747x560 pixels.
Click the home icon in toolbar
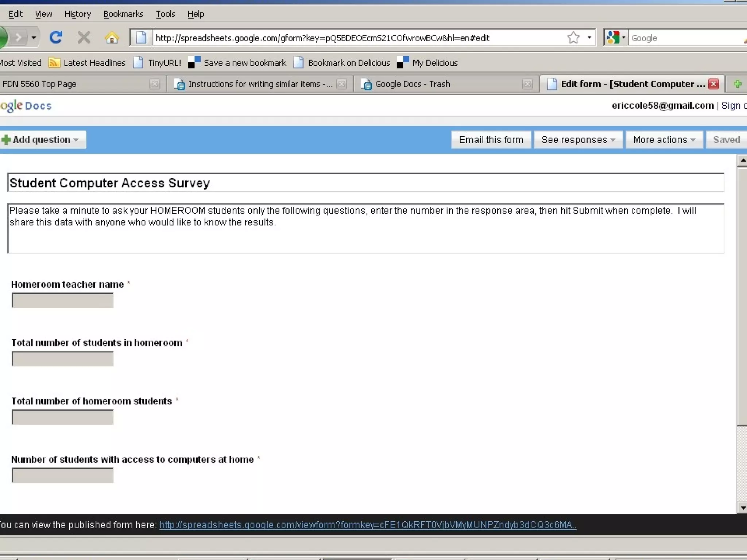[x=112, y=38]
